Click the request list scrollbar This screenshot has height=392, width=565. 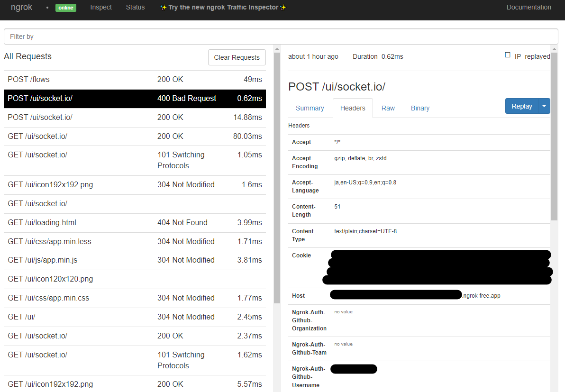coord(277,175)
